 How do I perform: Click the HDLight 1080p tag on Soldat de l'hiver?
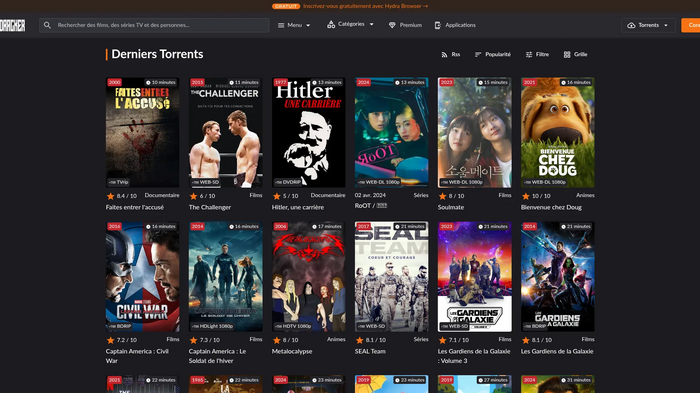pos(212,326)
